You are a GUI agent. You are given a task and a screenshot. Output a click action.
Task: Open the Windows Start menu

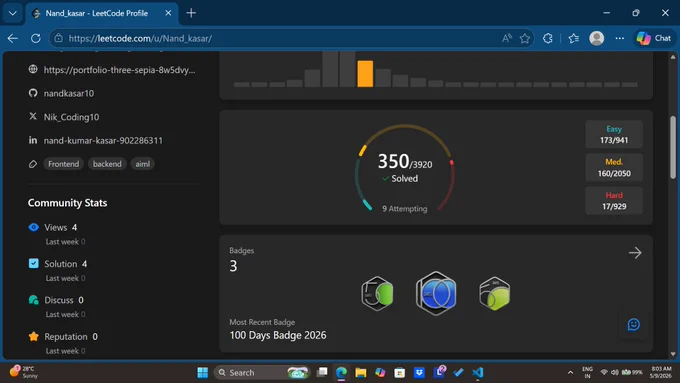tap(203, 373)
